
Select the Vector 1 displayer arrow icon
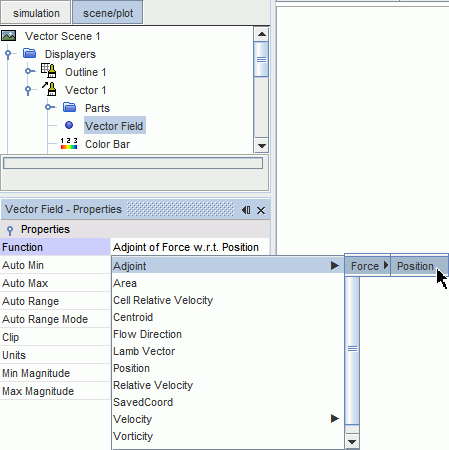click(x=49, y=89)
